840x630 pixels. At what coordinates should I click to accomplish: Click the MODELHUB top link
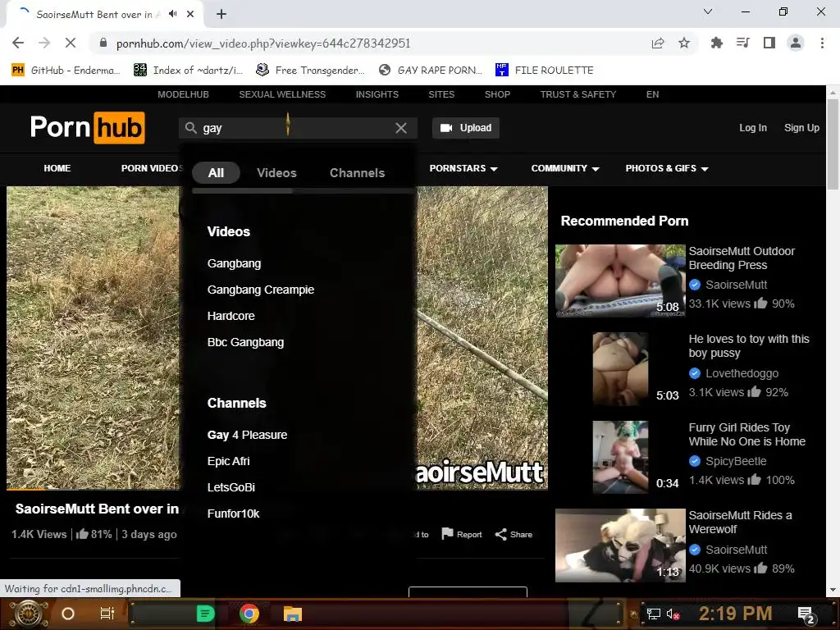(183, 94)
